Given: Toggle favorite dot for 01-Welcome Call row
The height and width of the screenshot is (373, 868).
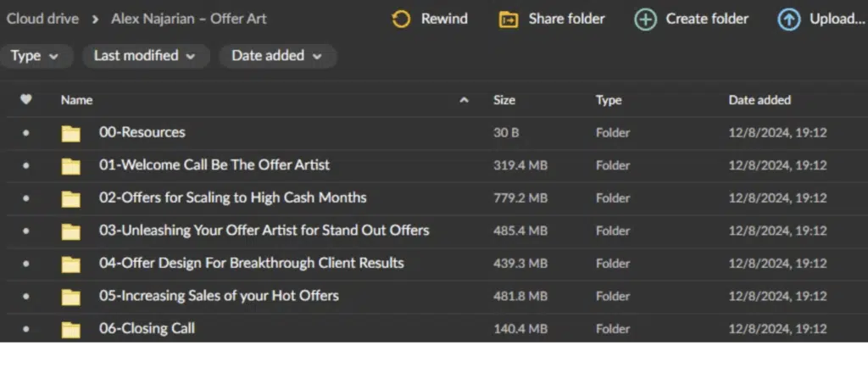Looking at the screenshot, I should 26,165.
